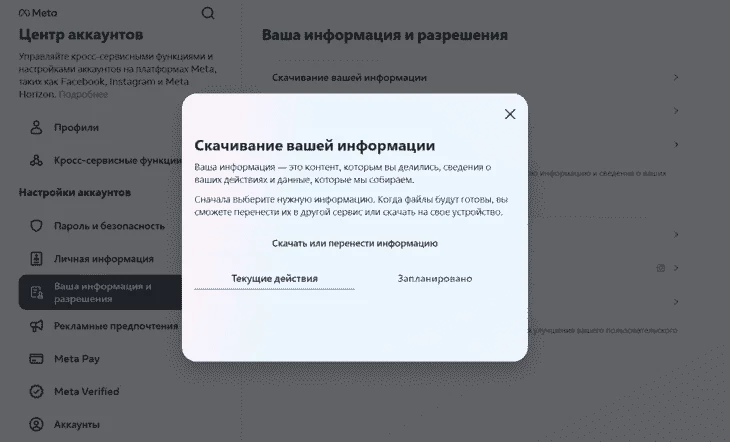This screenshot has width=730, height=442.
Task: Click Скачать или перенести информацию button
Action: [x=355, y=243]
